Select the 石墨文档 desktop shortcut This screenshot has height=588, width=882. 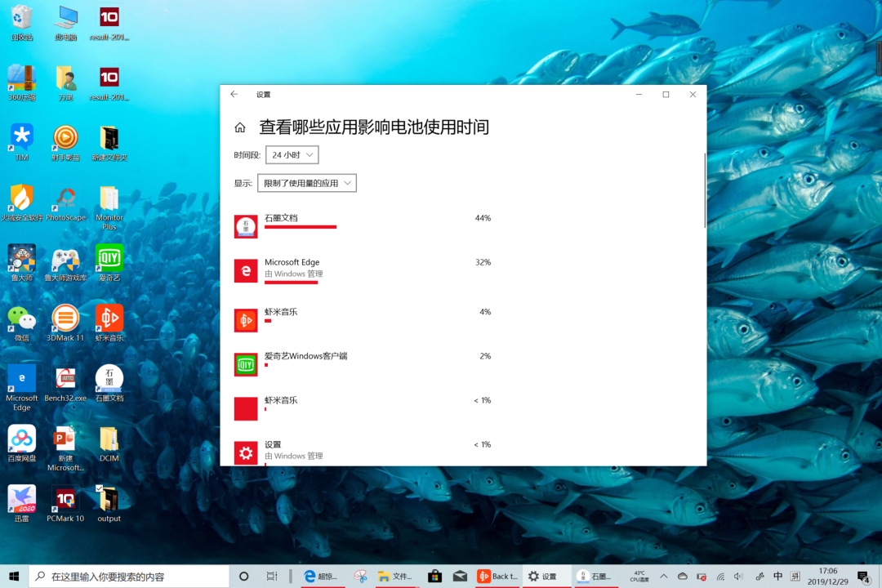pyautogui.click(x=109, y=383)
